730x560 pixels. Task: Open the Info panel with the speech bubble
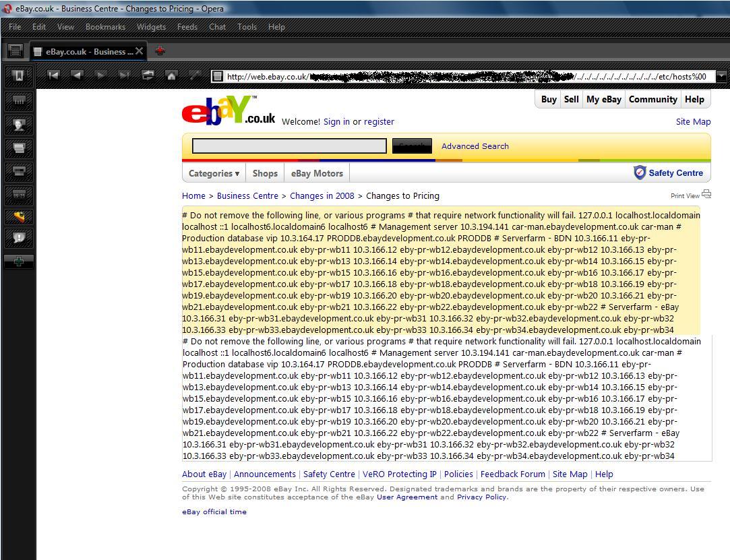coord(19,238)
